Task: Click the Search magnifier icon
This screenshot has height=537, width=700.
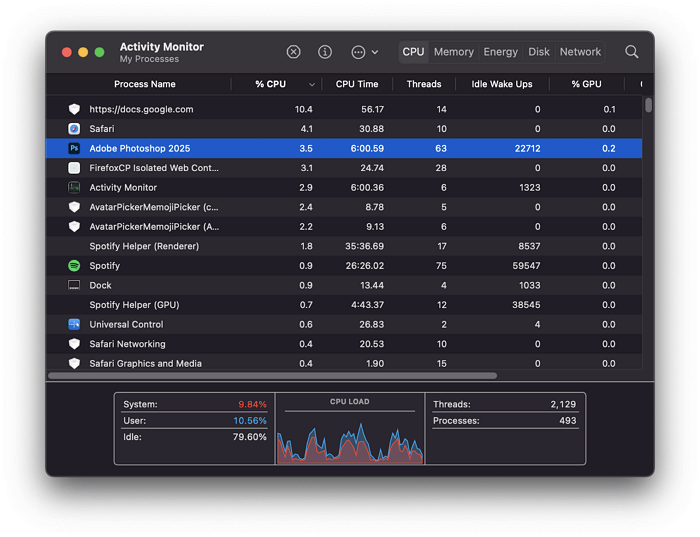Action: click(x=632, y=52)
